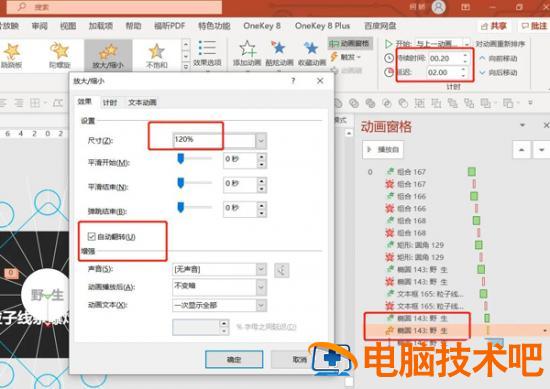Open the 动画文本 animate text dropdown
Screen dimensions: 550x389
point(261,305)
